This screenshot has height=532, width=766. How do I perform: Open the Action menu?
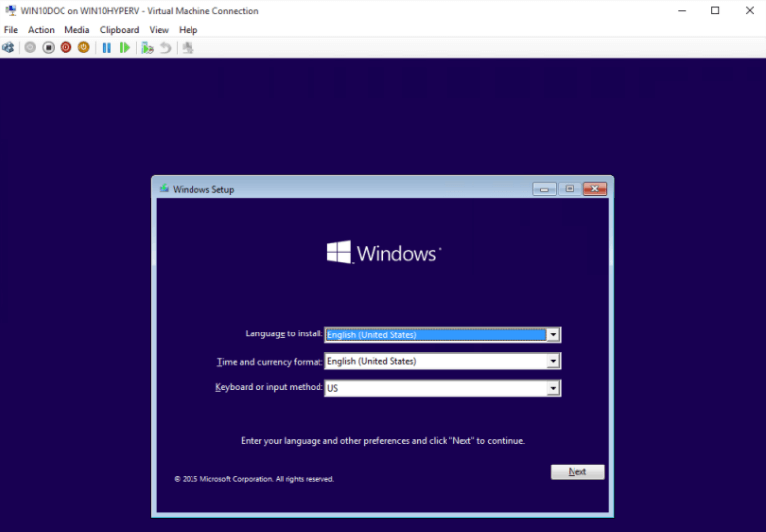(41, 30)
